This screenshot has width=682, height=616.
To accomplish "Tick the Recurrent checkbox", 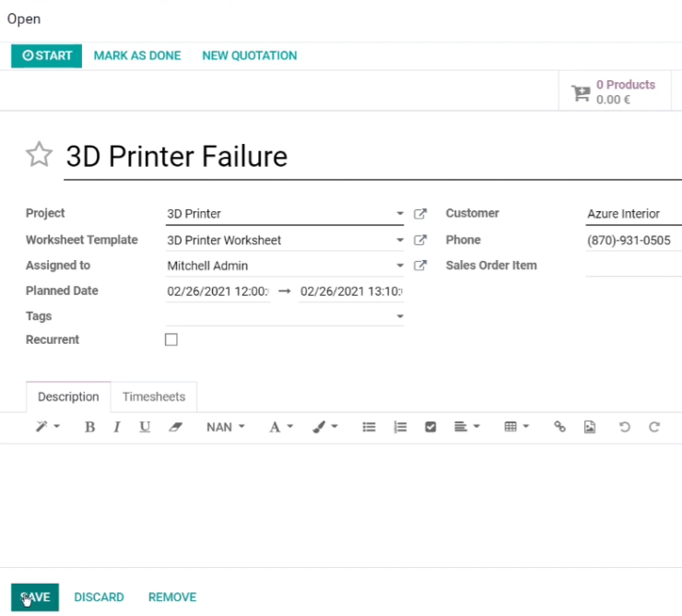I will click(x=171, y=339).
